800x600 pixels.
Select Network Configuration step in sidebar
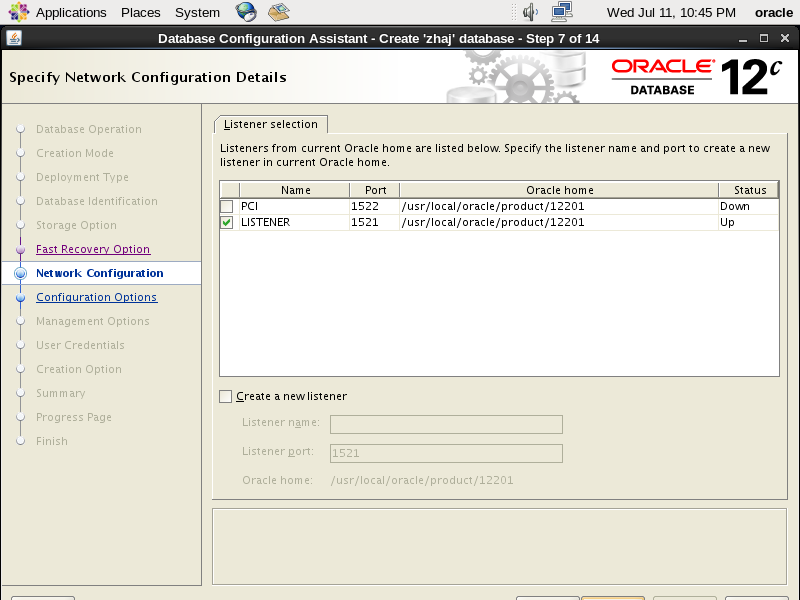(x=99, y=273)
